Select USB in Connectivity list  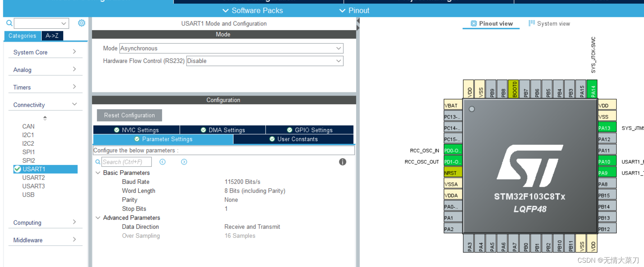(28, 195)
